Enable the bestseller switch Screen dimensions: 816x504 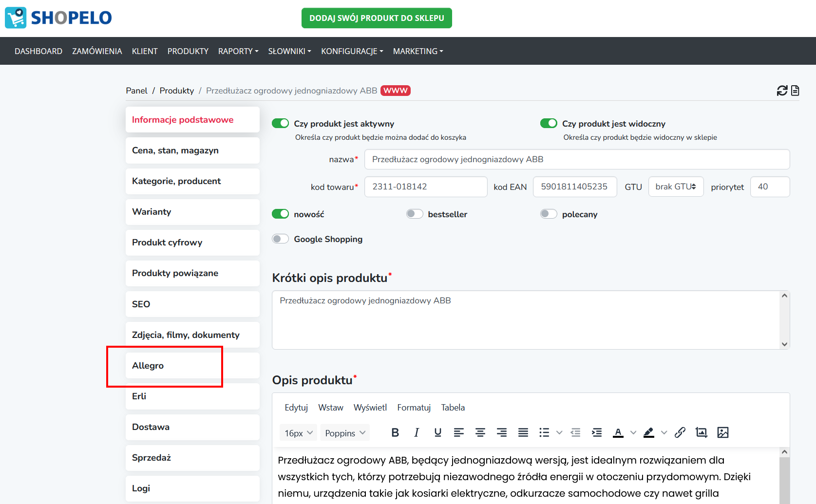pos(415,214)
